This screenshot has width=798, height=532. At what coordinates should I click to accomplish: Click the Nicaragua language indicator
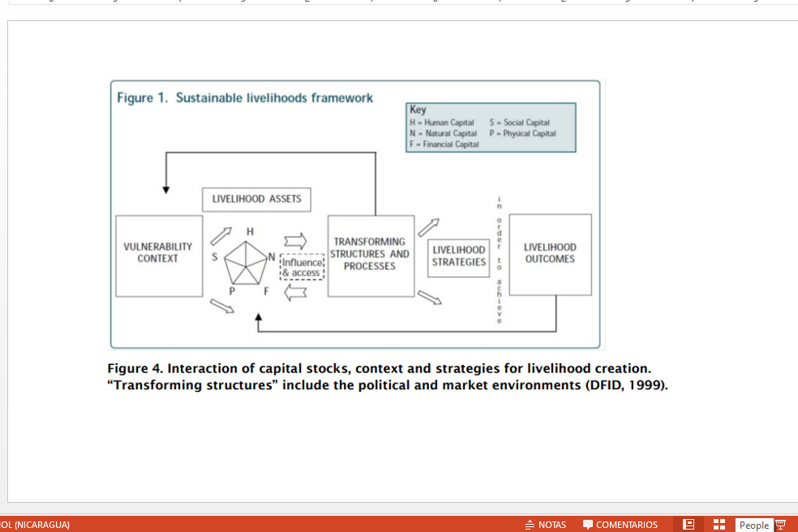click(x=35, y=525)
